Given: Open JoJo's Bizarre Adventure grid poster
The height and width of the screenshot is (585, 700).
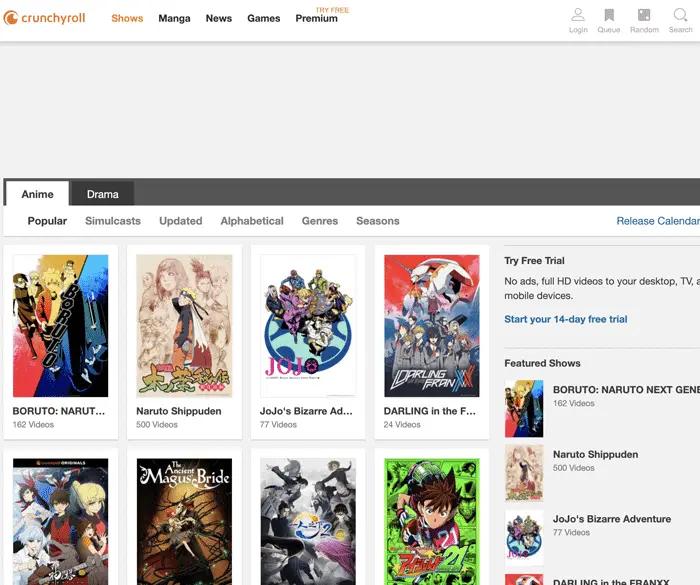Looking at the screenshot, I should click(x=308, y=326).
